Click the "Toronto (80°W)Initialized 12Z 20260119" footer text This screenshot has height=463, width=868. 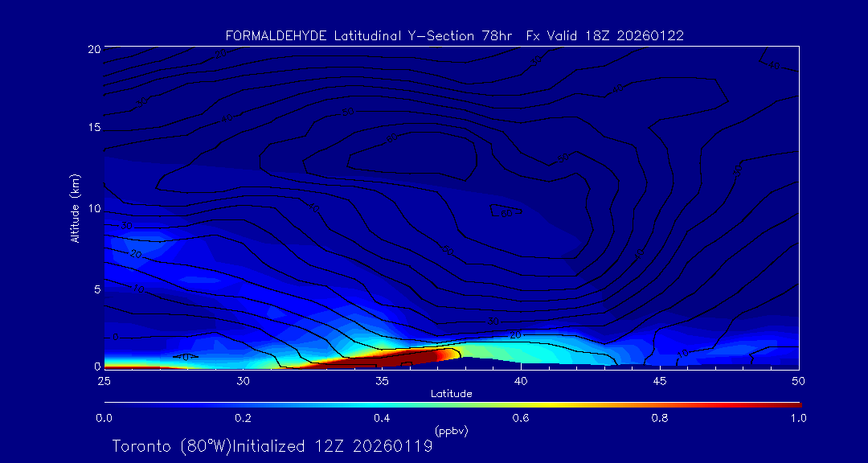click(272, 446)
